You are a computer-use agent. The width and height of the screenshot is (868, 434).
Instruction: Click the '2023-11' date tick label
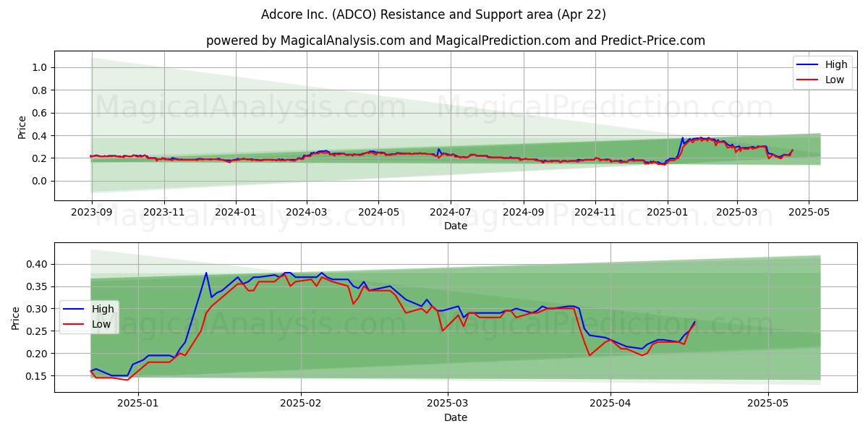164,212
